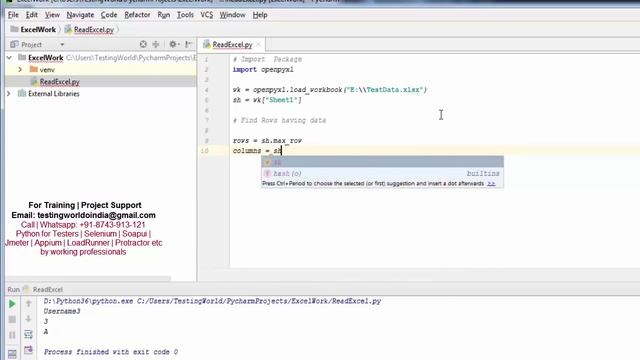Click the '# Find Rows having data' comment
640x360 pixels.
tap(279, 120)
